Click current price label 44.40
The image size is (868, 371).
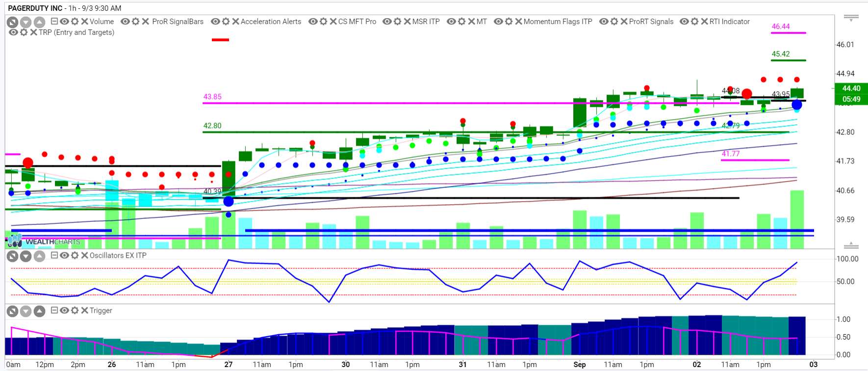851,88
